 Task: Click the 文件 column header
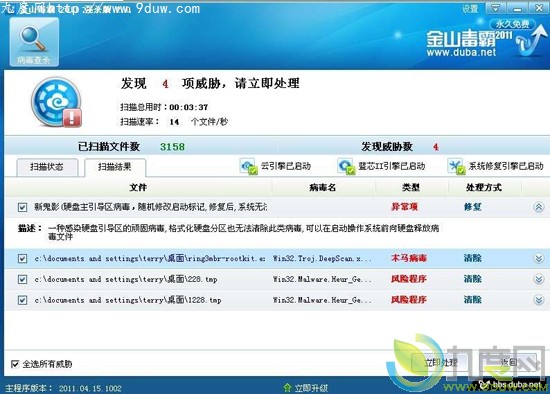[138, 187]
